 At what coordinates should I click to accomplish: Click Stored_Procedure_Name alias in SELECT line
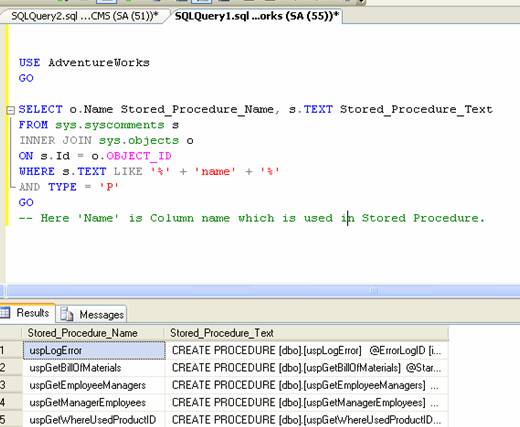pyautogui.click(x=197, y=110)
